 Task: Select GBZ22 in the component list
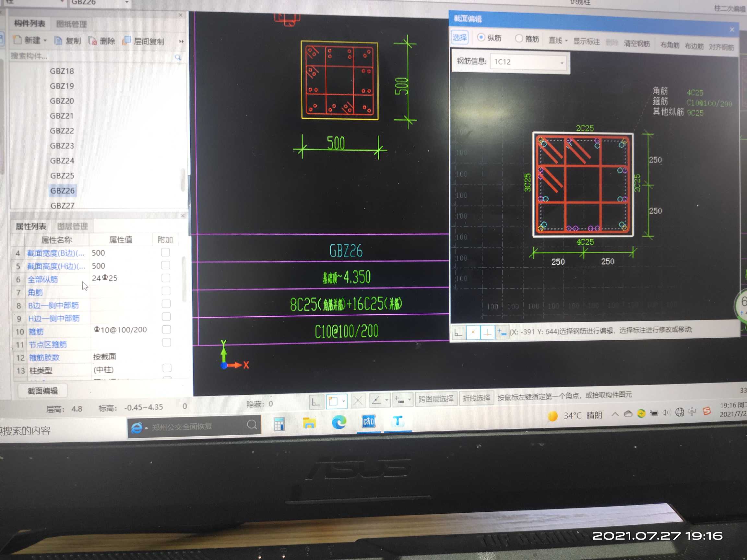click(62, 131)
